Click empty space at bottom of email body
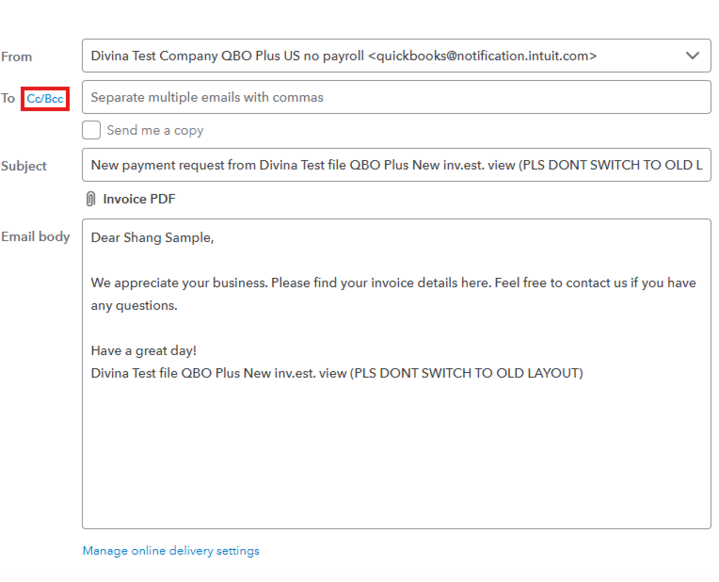 pos(396,470)
